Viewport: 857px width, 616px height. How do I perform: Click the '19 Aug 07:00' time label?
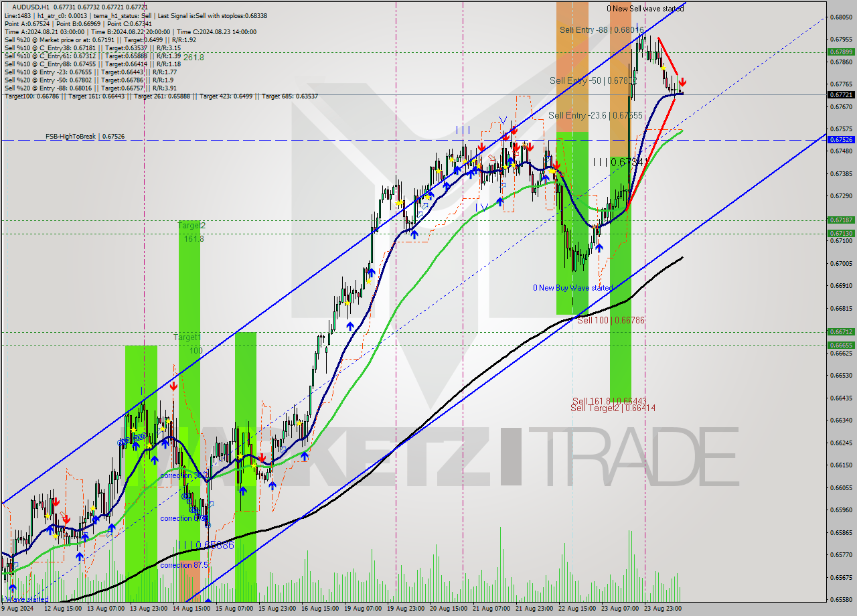coord(362,609)
